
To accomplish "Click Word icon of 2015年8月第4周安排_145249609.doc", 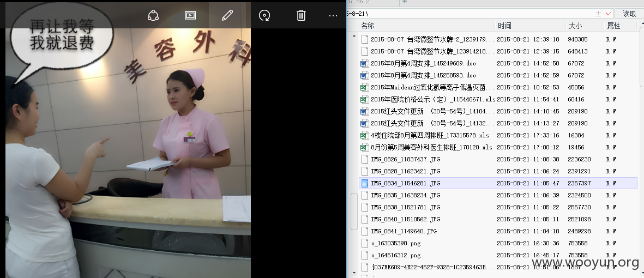I will 364,63.
